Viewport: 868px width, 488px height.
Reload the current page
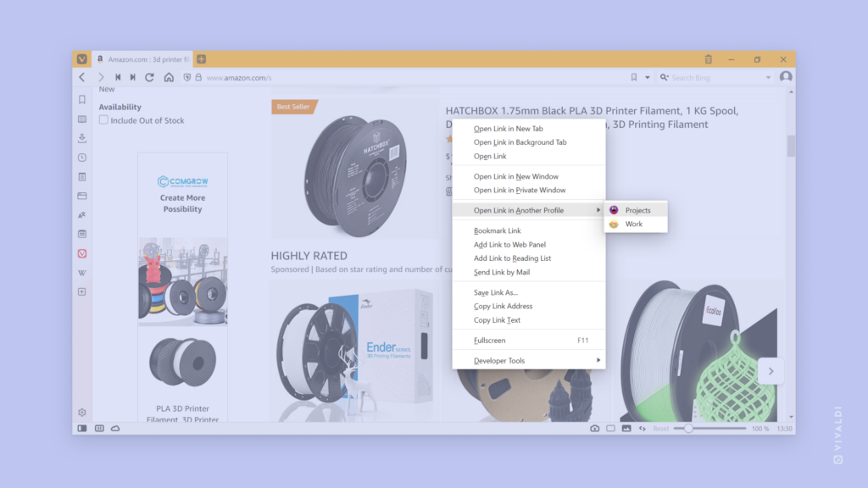click(x=149, y=77)
